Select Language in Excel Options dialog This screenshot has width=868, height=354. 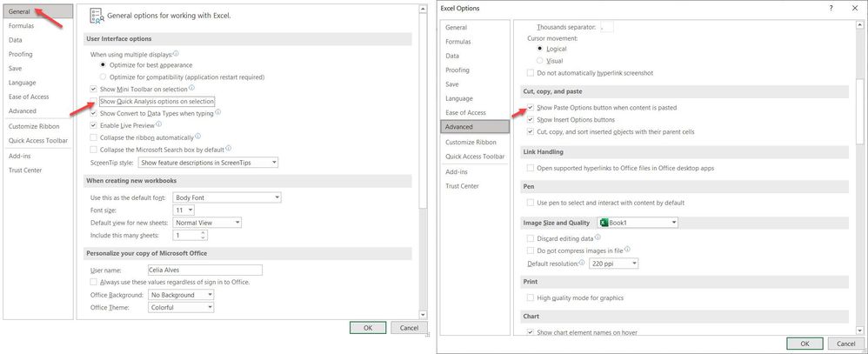(475, 98)
